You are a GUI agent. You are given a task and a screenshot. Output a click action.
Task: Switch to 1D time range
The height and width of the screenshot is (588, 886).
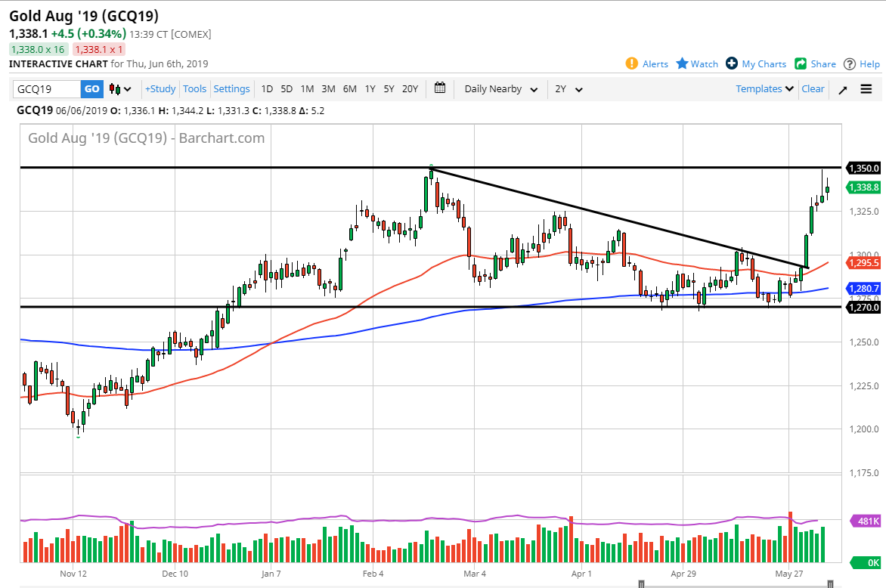pos(267,89)
